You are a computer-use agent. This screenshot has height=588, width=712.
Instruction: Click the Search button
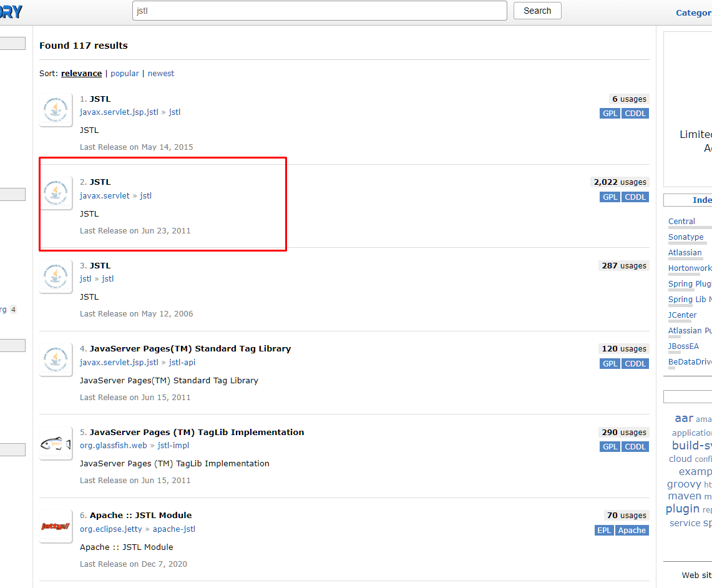click(537, 11)
